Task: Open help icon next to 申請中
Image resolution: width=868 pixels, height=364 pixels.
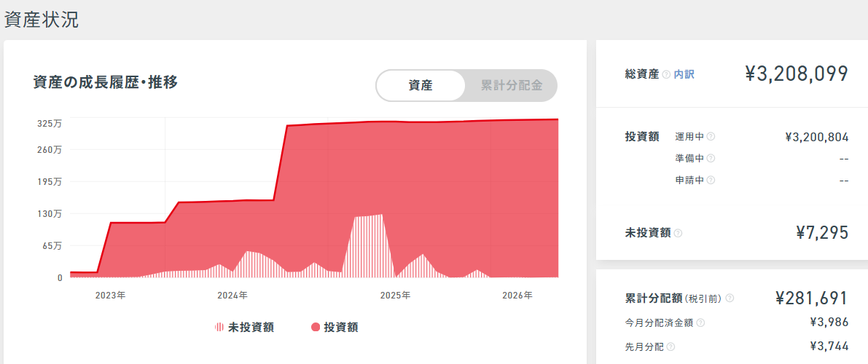Action: coord(711,180)
